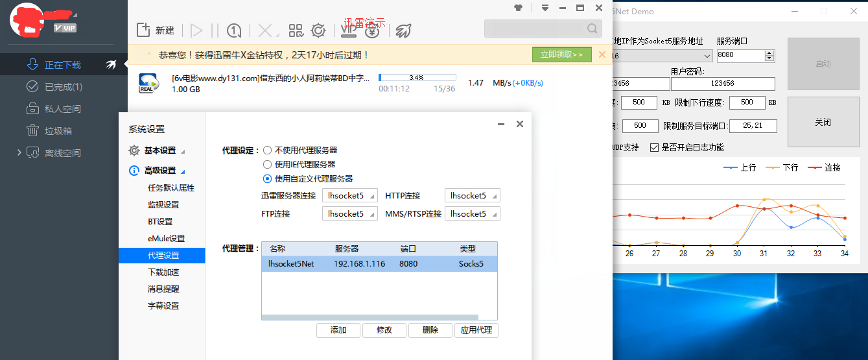Minimize the 系统设置 dialog
868x360 pixels.
[501, 124]
